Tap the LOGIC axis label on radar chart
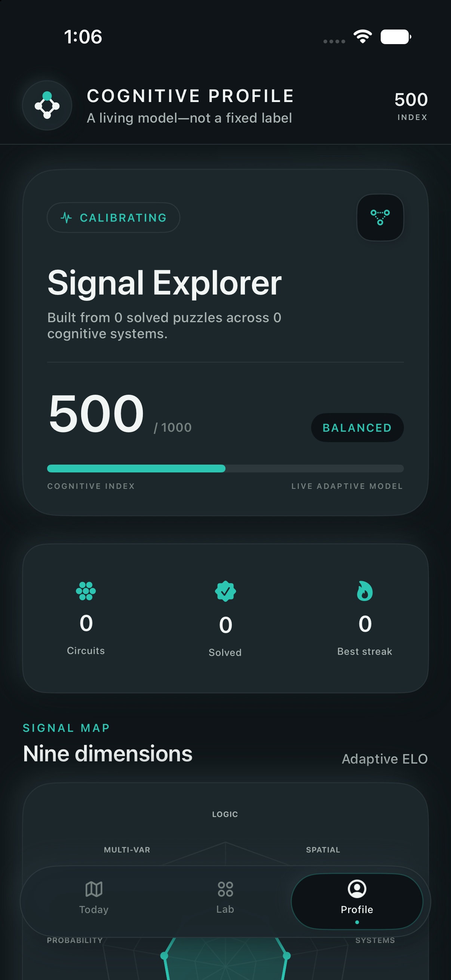The image size is (451, 980). click(x=225, y=814)
